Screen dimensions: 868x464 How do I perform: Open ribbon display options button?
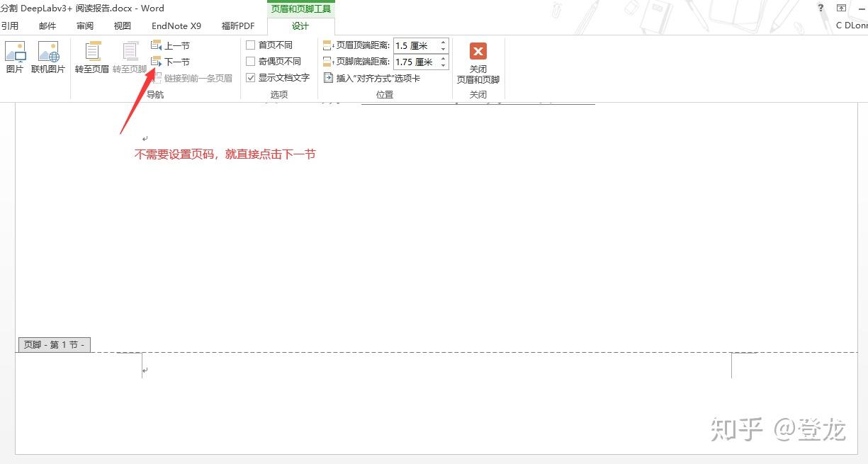click(x=841, y=8)
